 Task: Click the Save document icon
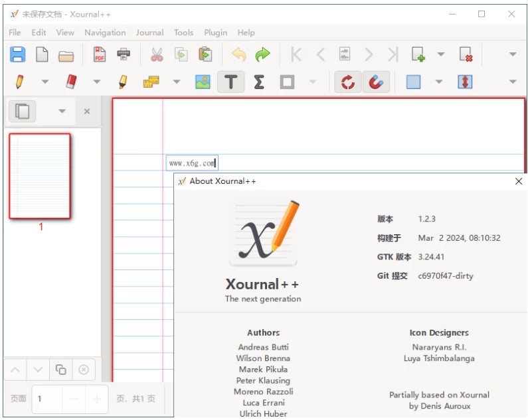pos(17,54)
